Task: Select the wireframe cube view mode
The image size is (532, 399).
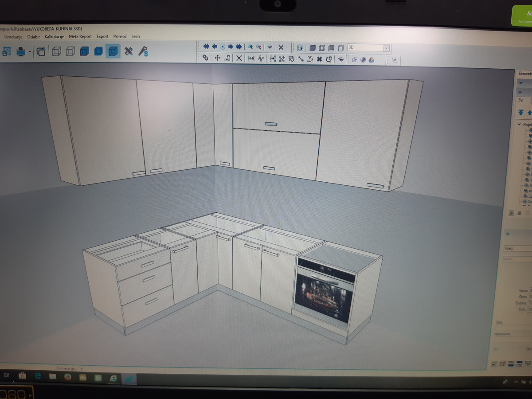Action: coord(56,52)
